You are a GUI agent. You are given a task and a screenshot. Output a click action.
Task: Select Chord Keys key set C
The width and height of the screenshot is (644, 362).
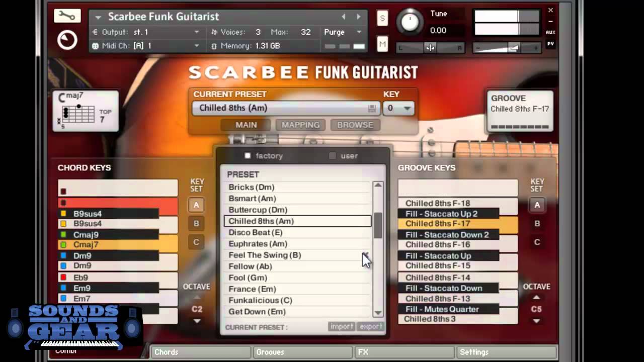(196, 242)
